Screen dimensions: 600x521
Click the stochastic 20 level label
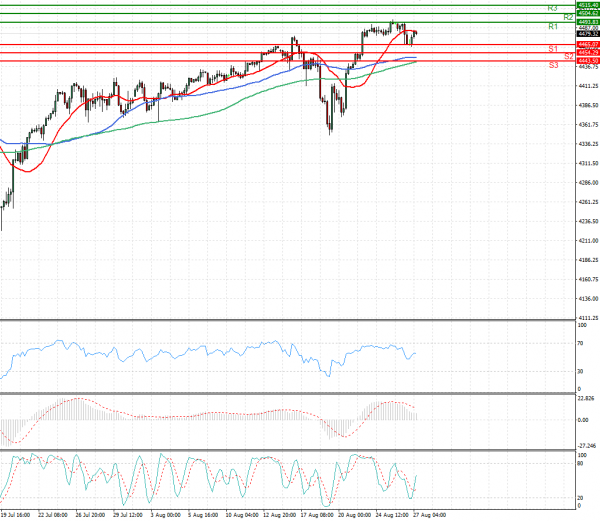(x=580, y=498)
